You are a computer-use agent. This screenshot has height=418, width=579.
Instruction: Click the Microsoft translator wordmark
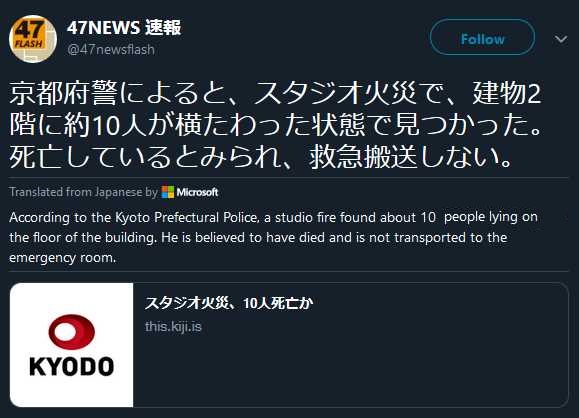click(197, 192)
